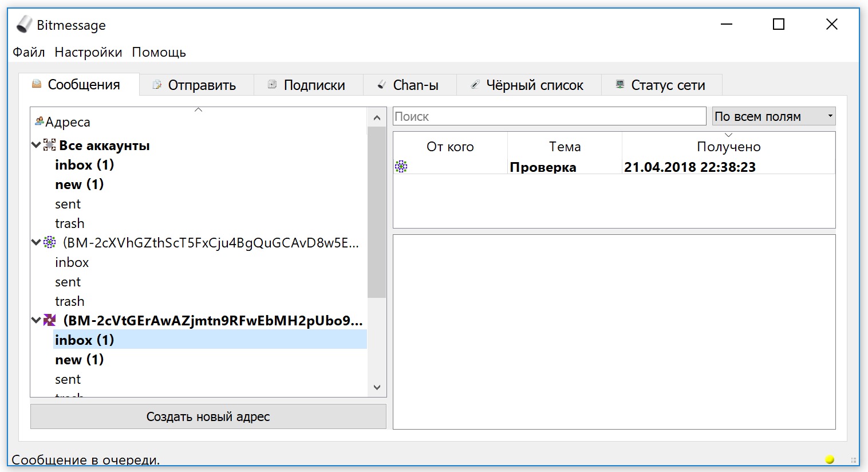Viewport: 868px width, 472px height.
Task: Click the Отправить tab compose icon
Action: click(157, 85)
